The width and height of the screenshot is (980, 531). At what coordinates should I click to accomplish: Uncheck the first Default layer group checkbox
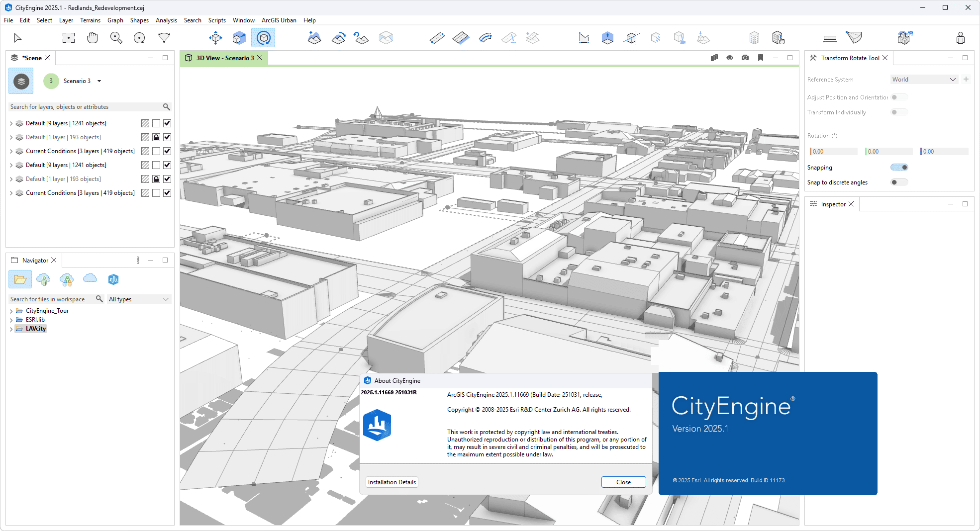tap(168, 123)
